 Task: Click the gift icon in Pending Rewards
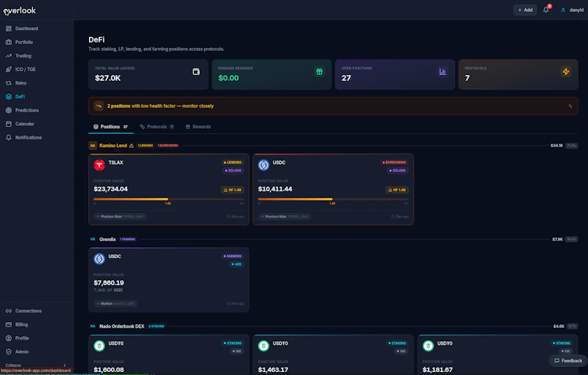(319, 71)
